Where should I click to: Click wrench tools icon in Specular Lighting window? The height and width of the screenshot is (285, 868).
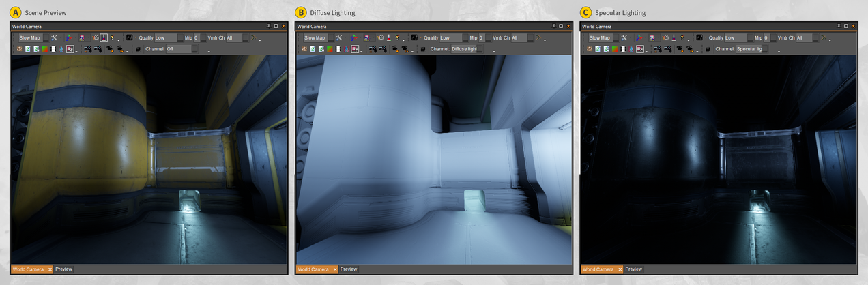coord(624,37)
